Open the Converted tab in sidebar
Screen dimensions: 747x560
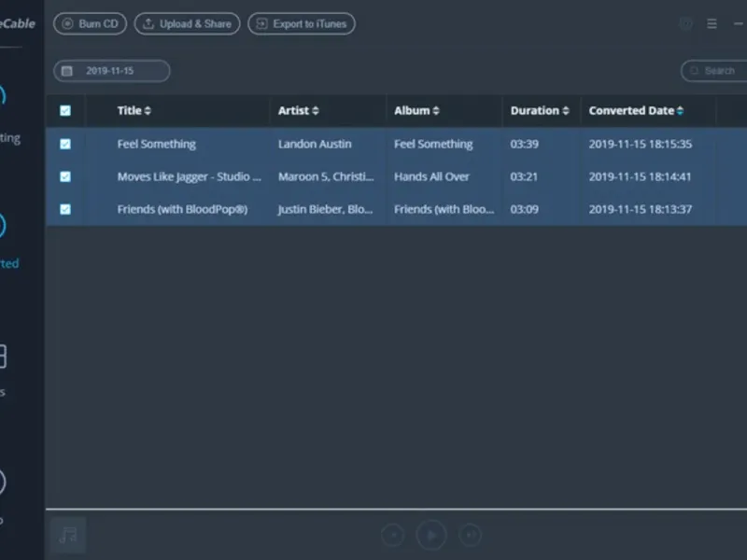pyautogui.click(x=5, y=243)
